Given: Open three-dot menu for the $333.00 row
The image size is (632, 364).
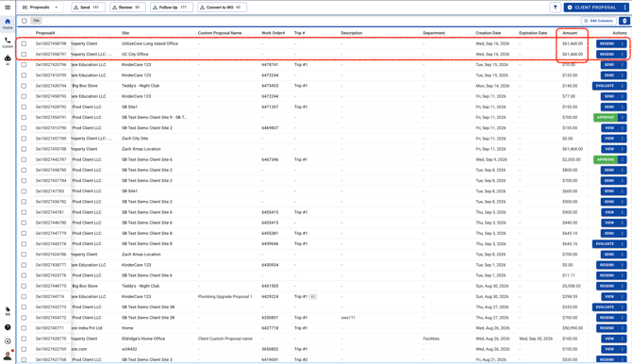Looking at the screenshot, I should tap(623, 307).
